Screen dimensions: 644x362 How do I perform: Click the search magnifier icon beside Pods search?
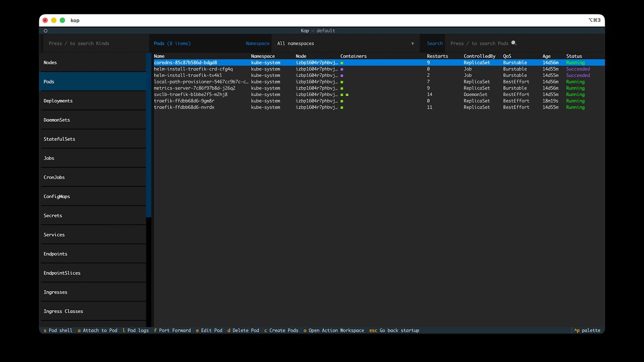click(x=514, y=43)
